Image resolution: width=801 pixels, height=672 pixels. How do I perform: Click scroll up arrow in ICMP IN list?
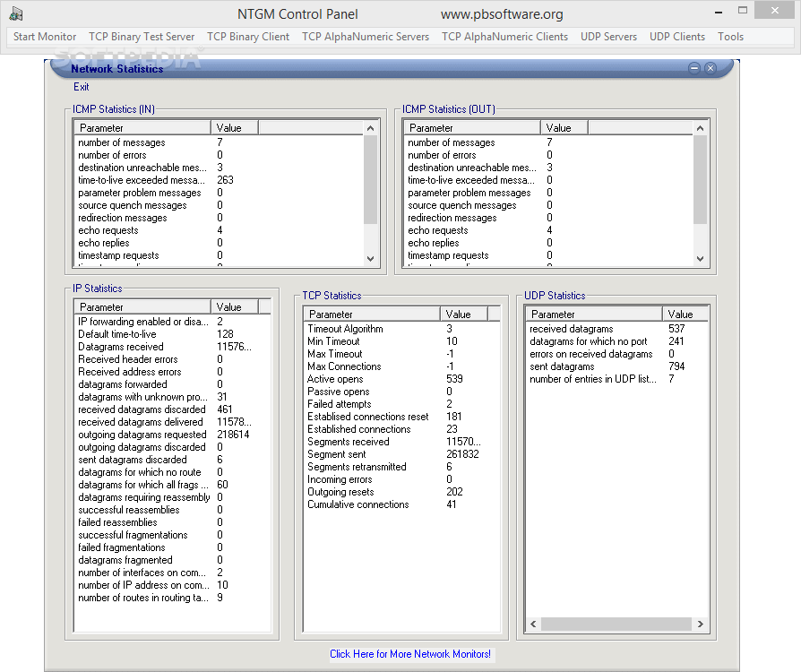click(370, 128)
